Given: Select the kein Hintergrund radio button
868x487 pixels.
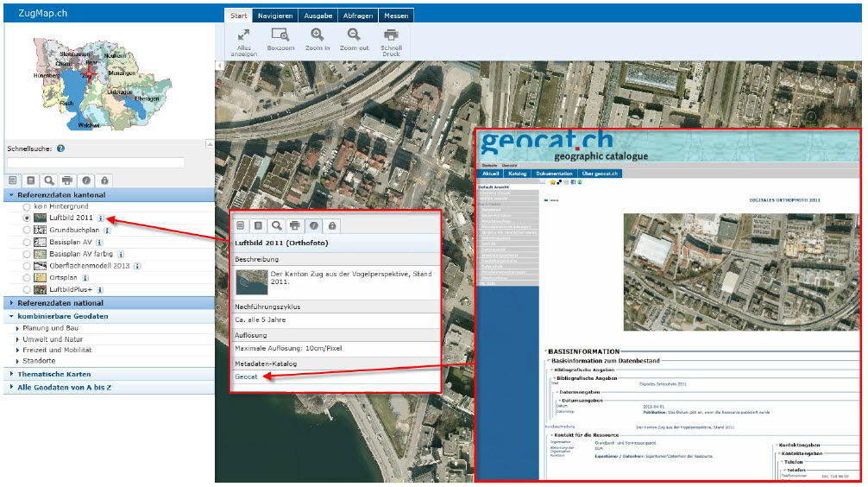Looking at the screenshot, I should (x=27, y=207).
